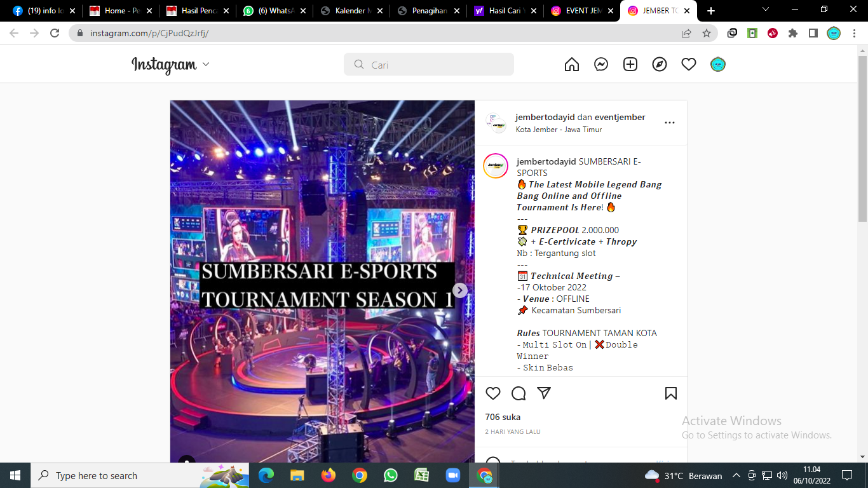Go back in browser history

pyautogui.click(x=14, y=33)
